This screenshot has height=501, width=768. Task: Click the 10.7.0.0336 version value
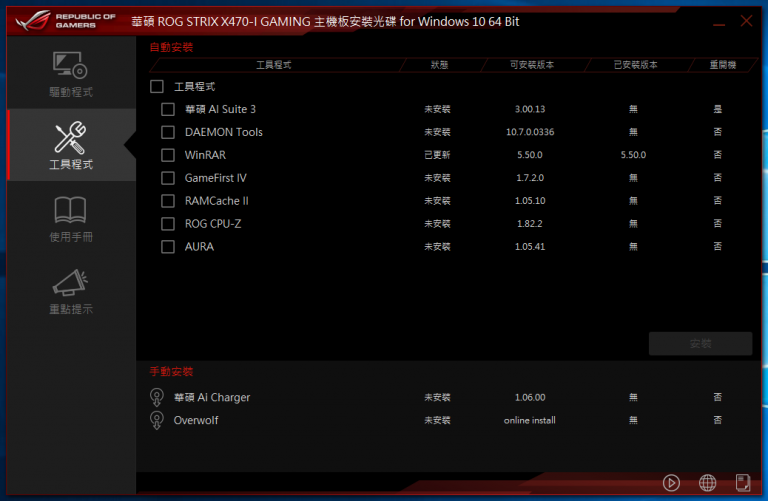tap(530, 132)
